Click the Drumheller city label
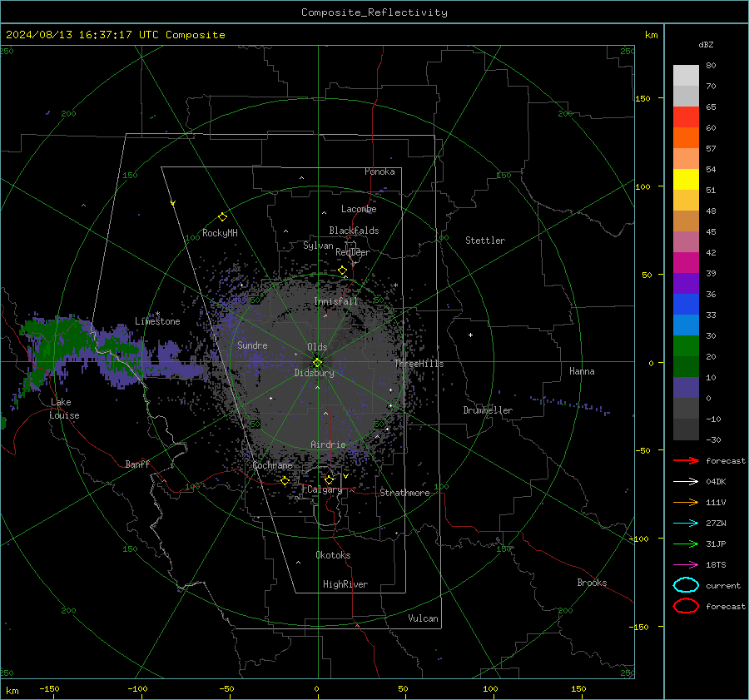 coord(488,410)
